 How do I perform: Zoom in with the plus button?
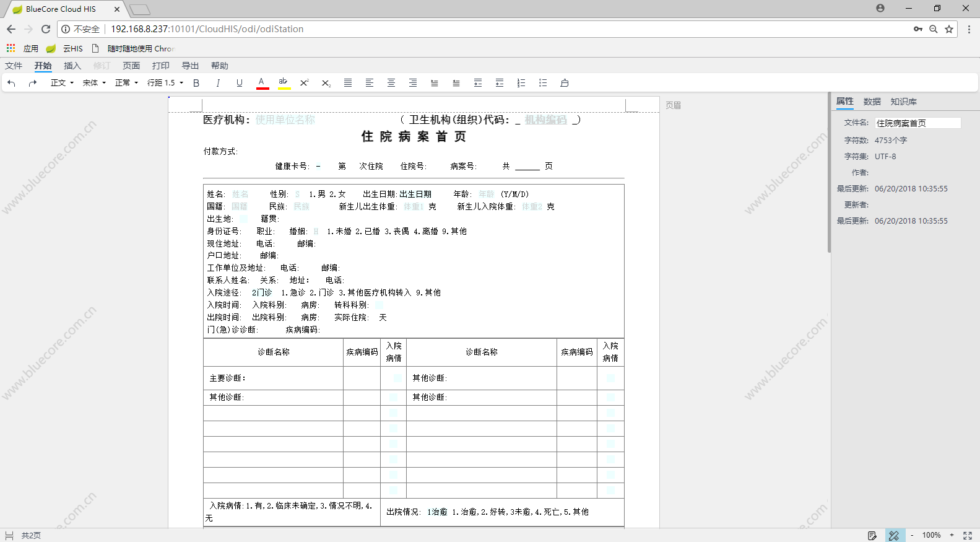(x=952, y=535)
